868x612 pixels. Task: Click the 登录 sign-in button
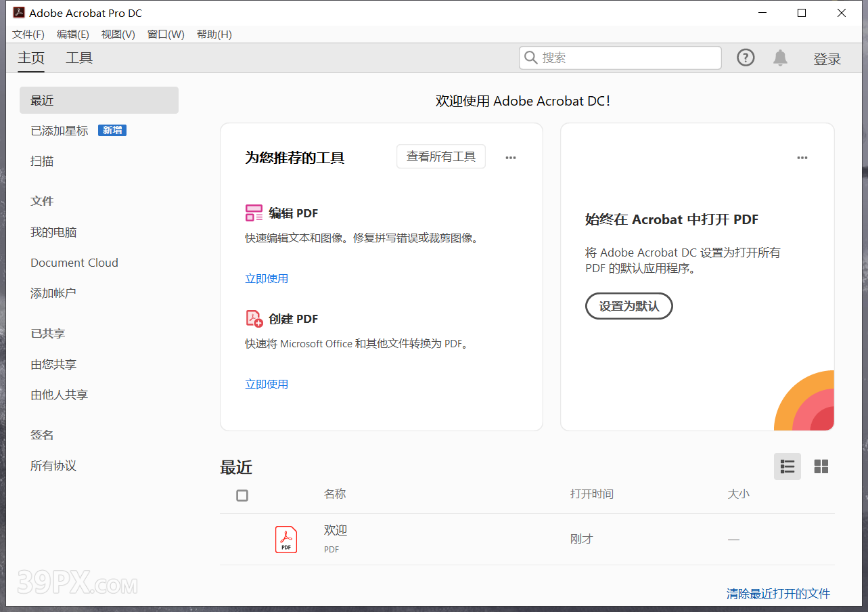pos(827,59)
